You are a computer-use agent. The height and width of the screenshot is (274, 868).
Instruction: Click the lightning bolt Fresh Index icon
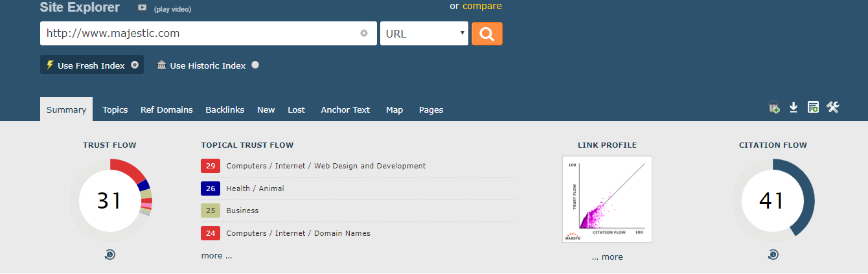pos(50,65)
